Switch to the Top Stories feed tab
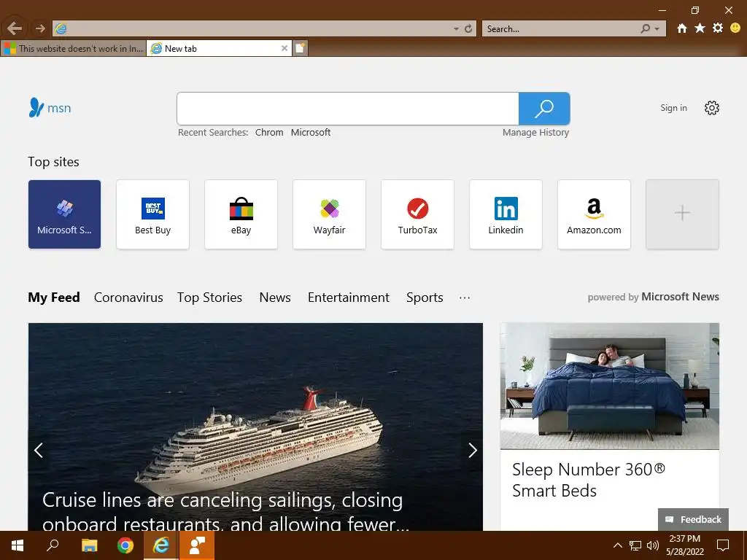The width and height of the screenshot is (747, 560). pos(209,297)
